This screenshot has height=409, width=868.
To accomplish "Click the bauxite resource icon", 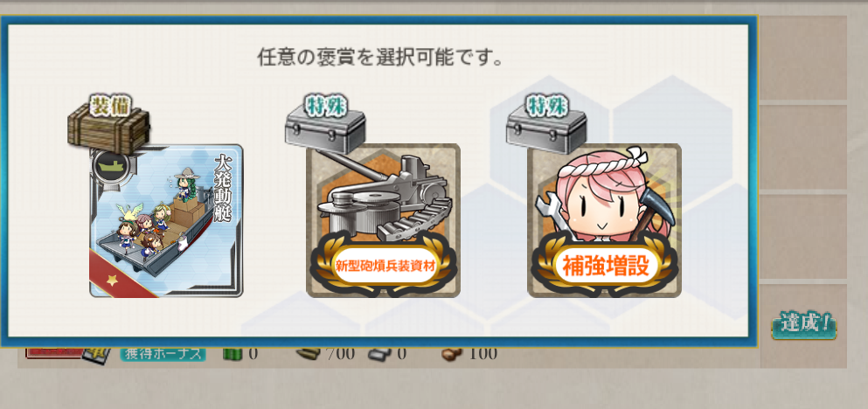I will tap(452, 353).
